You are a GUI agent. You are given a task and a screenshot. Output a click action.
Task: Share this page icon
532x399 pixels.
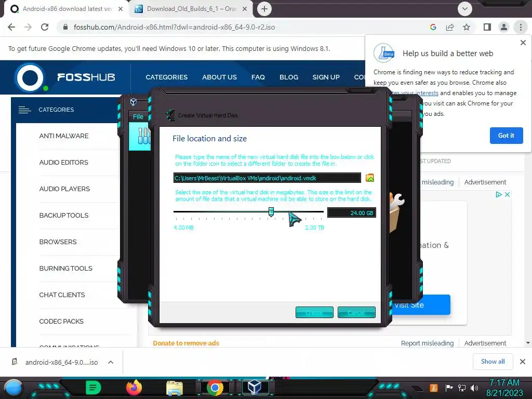[450, 27]
